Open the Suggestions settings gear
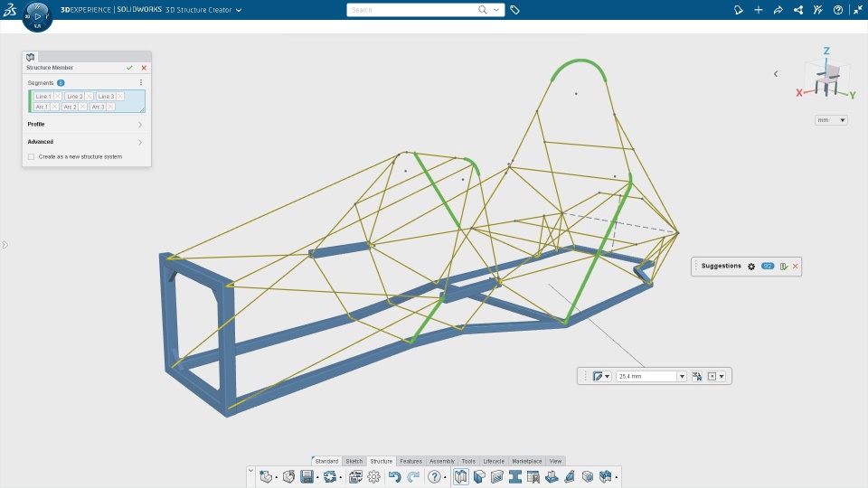Image resolution: width=868 pixels, height=488 pixels. click(x=751, y=266)
